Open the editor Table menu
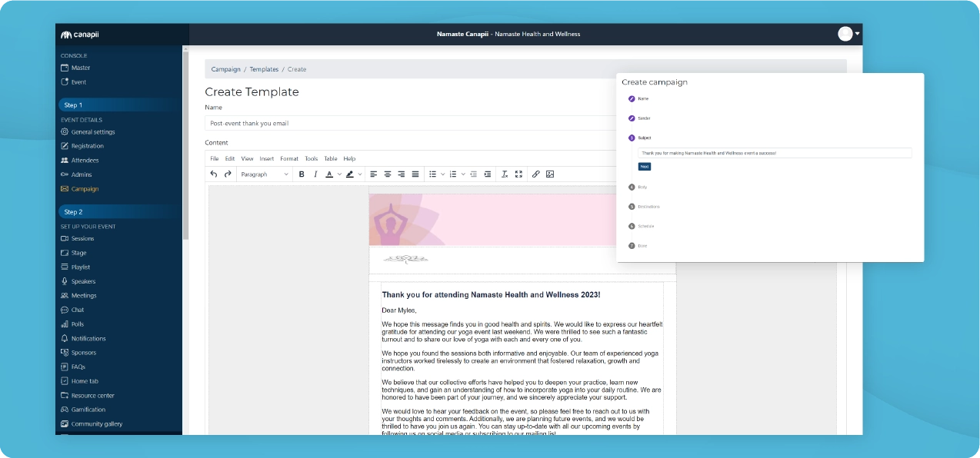980x458 pixels. 331,159
